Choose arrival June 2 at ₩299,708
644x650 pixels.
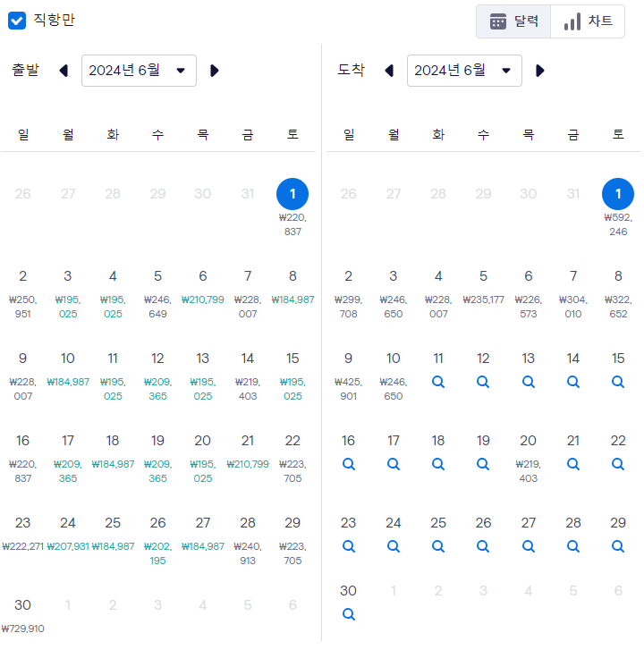348,294
